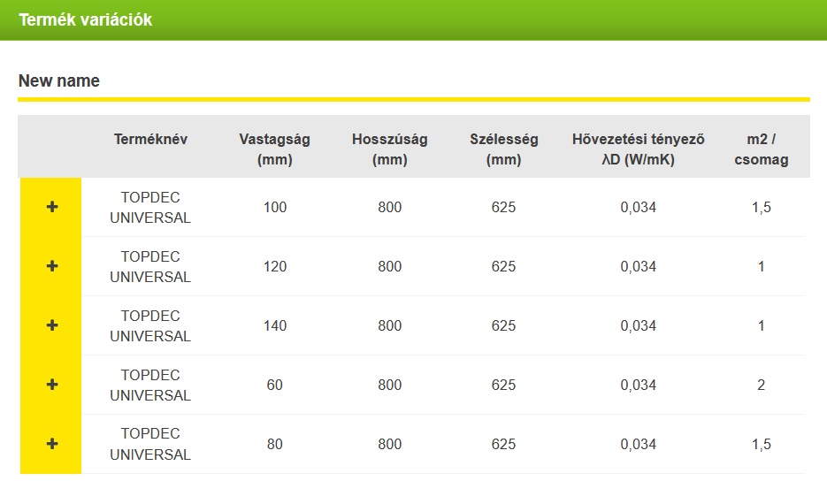
Task: Click the Terméknév column header
Action: (x=150, y=140)
